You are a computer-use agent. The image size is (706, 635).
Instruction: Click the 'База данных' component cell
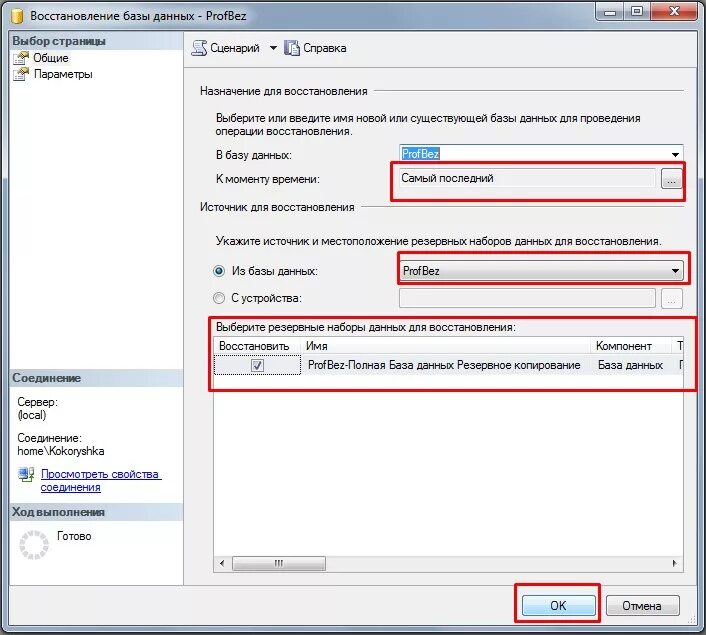(x=630, y=365)
